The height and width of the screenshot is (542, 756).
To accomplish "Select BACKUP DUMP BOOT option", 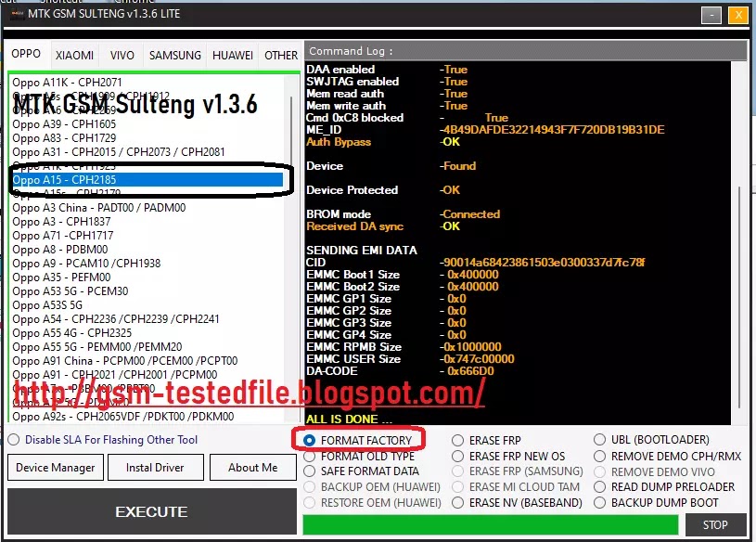I will pos(656,503).
